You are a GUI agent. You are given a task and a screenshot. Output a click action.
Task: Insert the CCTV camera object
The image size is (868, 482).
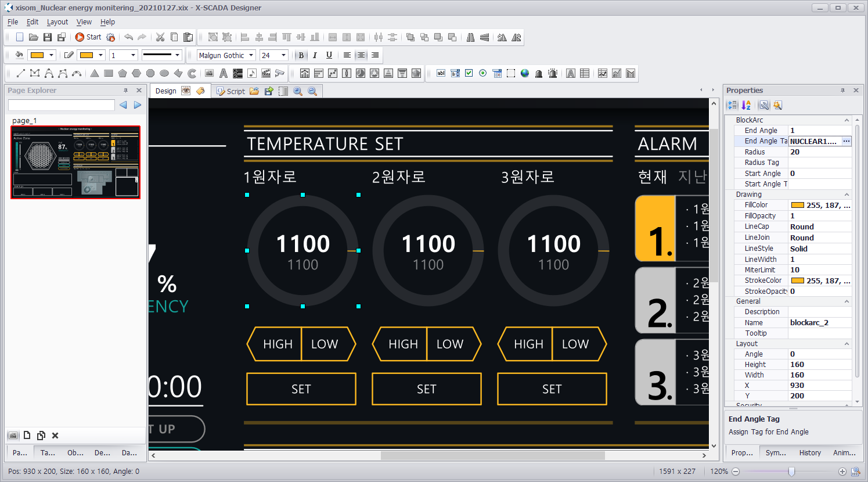point(280,73)
